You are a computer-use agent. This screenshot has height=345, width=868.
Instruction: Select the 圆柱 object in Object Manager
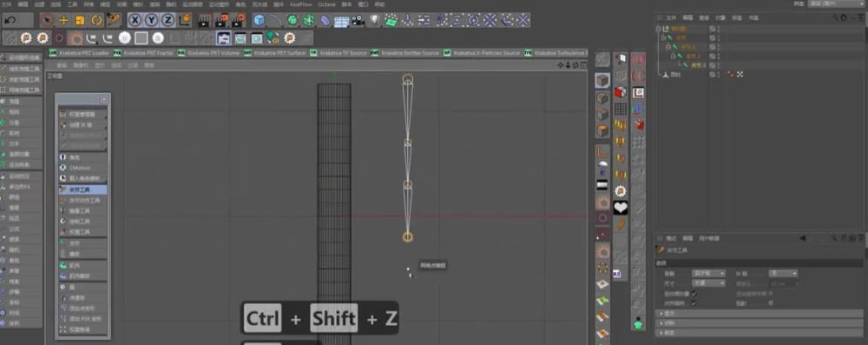[x=675, y=75]
